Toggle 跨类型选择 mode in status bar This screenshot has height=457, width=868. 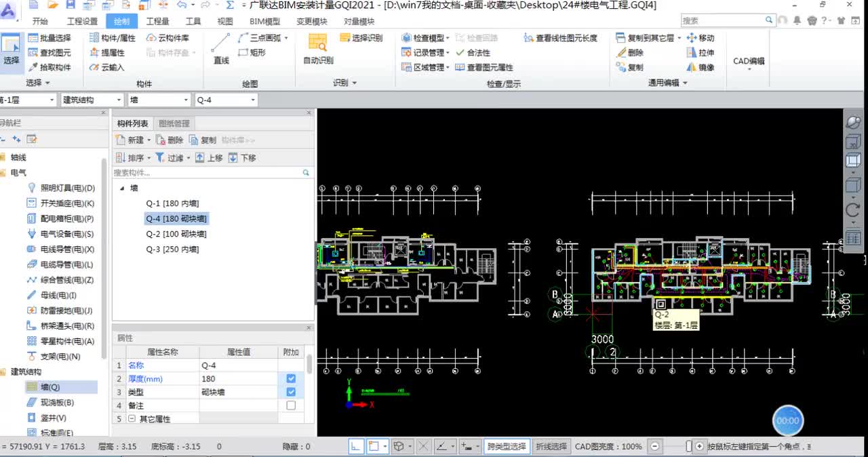pos(507,446)
